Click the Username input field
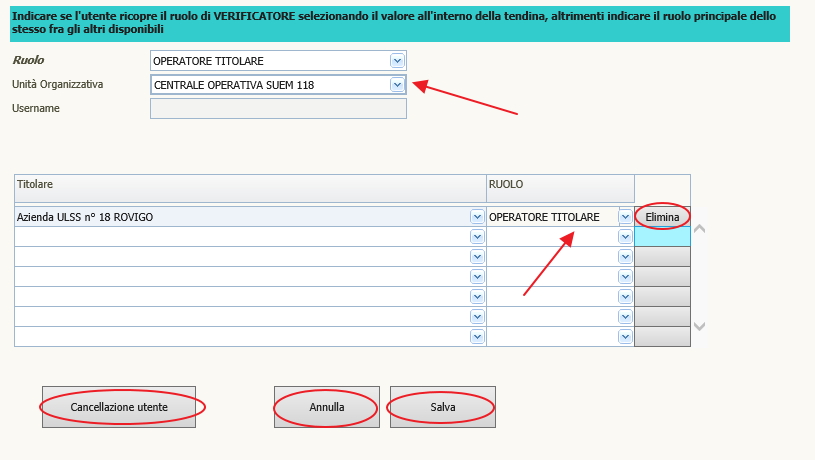 pyautogui.click(x=278, y=108)
